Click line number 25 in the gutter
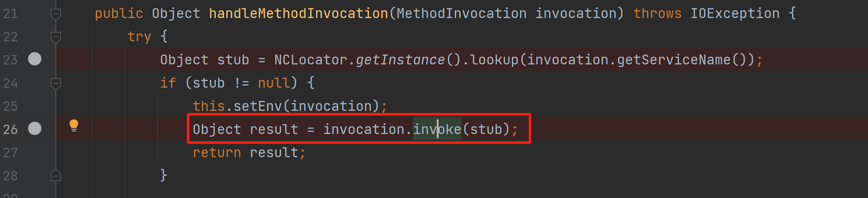The width and height of the screenshot is (868, 198). point(10,106)
